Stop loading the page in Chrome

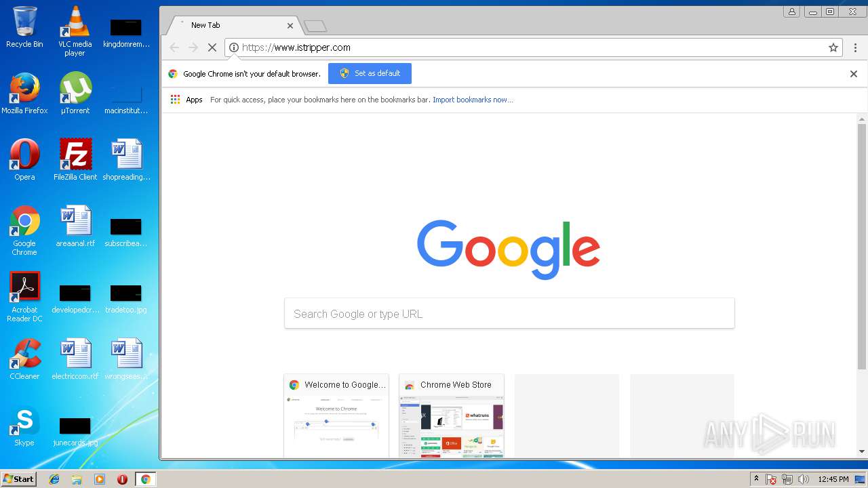pos(212,47)
